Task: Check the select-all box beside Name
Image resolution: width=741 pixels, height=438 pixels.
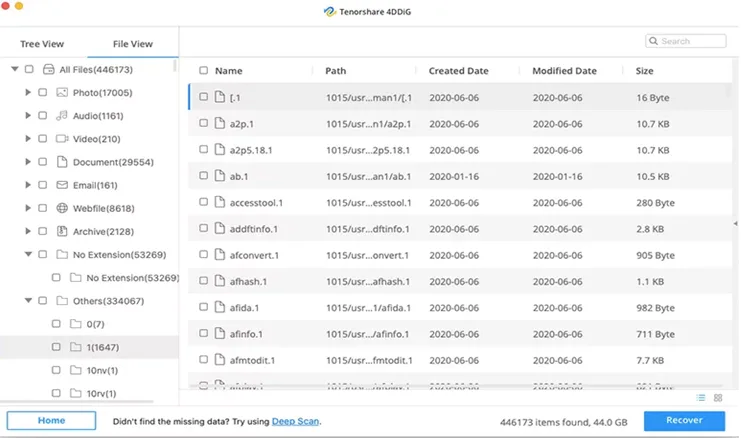Action: coord(203,70)
